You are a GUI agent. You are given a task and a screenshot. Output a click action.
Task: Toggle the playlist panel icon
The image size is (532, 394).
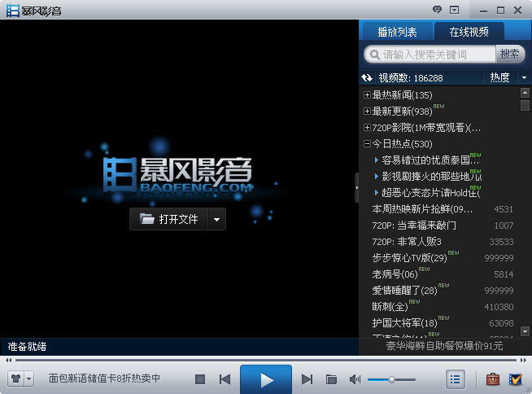[455, 379]
